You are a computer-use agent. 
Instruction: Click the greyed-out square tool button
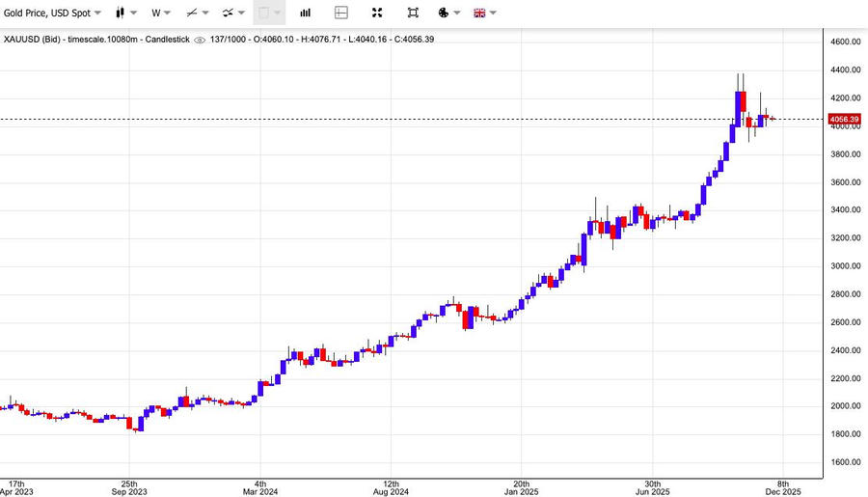coord(269,14)
